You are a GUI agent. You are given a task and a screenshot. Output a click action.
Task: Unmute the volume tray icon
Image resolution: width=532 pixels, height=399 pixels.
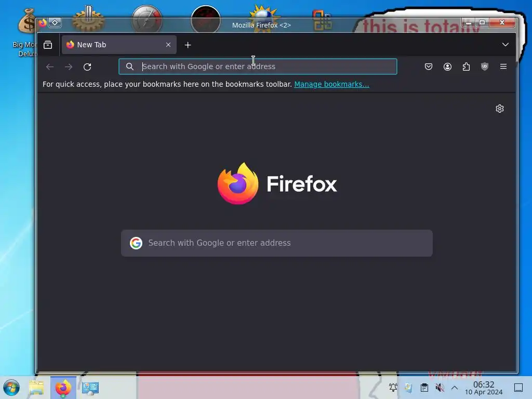pos(440,388)
